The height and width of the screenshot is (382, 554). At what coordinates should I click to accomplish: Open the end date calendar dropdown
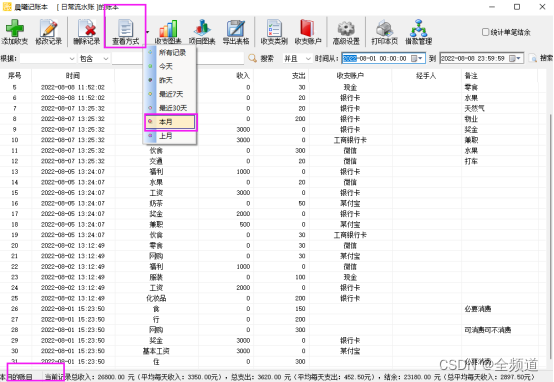pos(515,58)
